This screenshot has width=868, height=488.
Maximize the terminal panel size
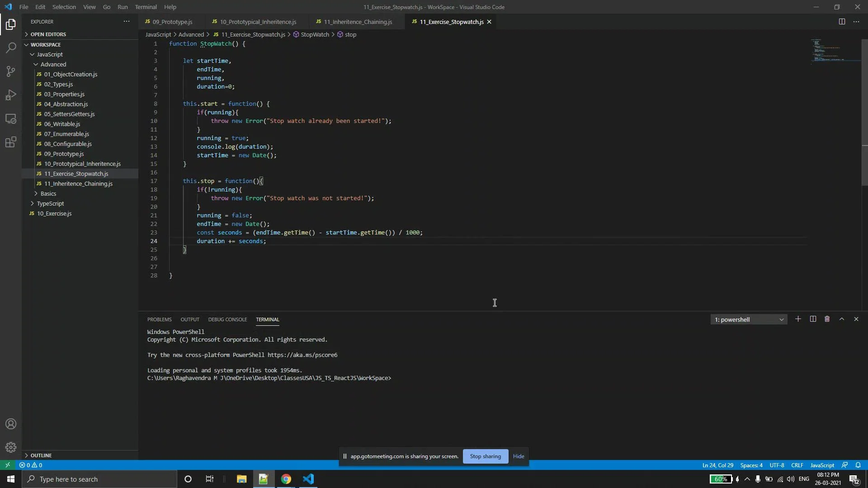842,319
